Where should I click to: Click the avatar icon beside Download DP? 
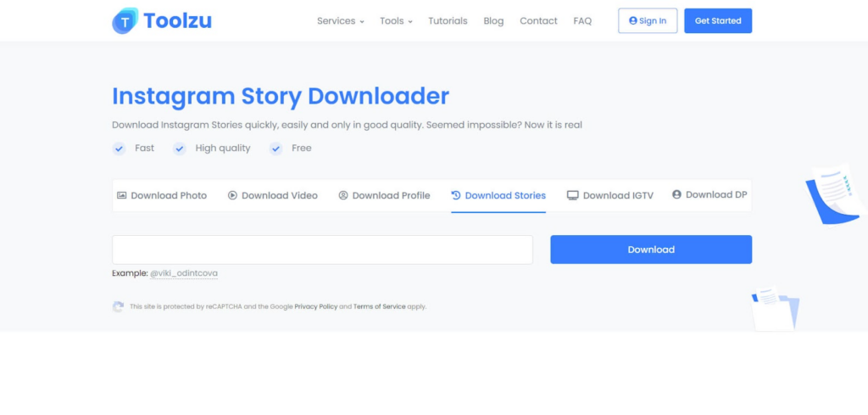pos(676,195)
